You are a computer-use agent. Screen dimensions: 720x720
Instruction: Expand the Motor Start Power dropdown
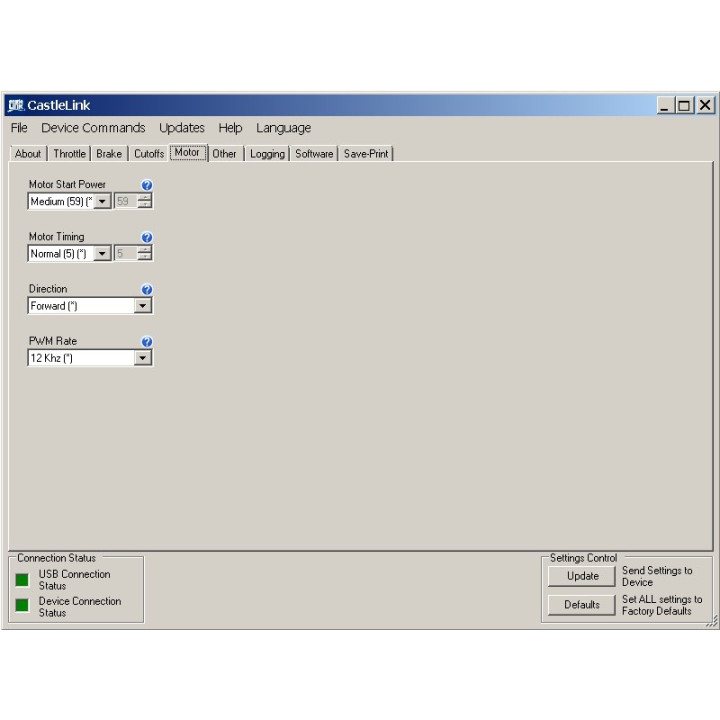[102, 201]
